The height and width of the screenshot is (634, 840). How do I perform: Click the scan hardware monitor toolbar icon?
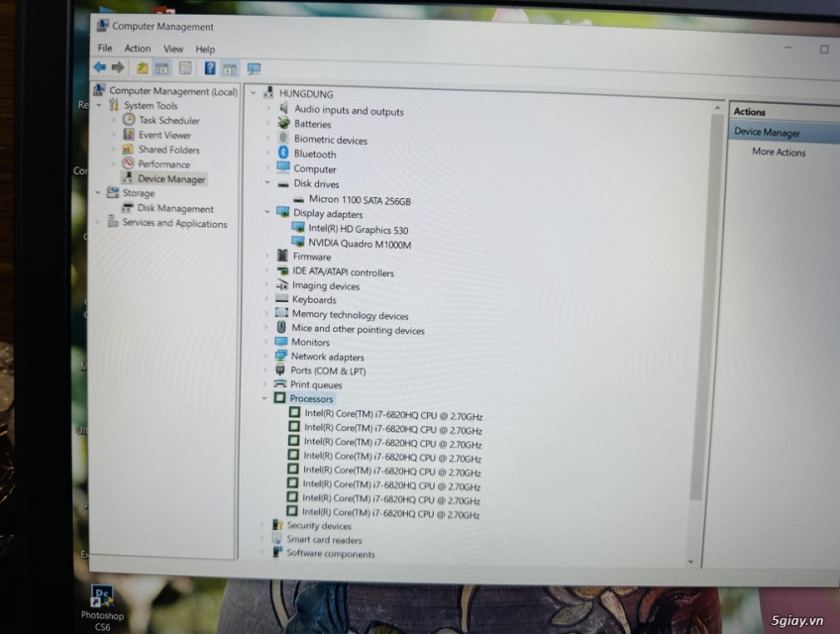[254, 69]
